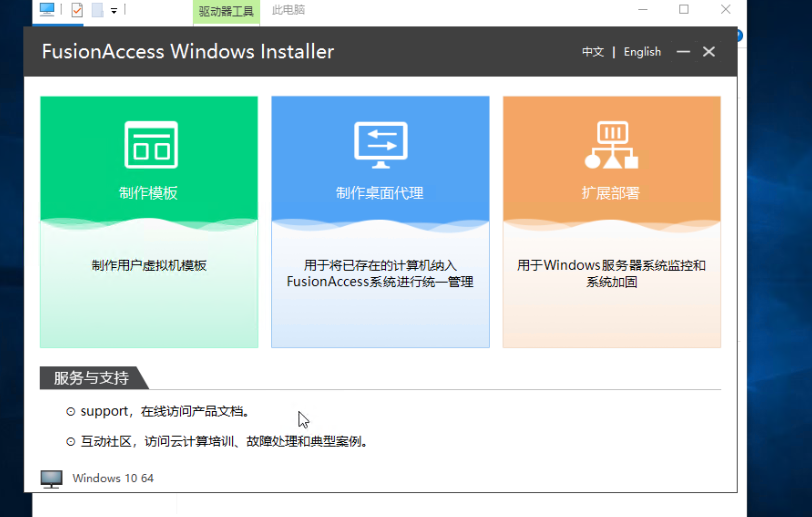Click the 制作桌面代理 monitor arrows icon
The width and height of the screenshot is (812, 517).
[x=381, y=145]
